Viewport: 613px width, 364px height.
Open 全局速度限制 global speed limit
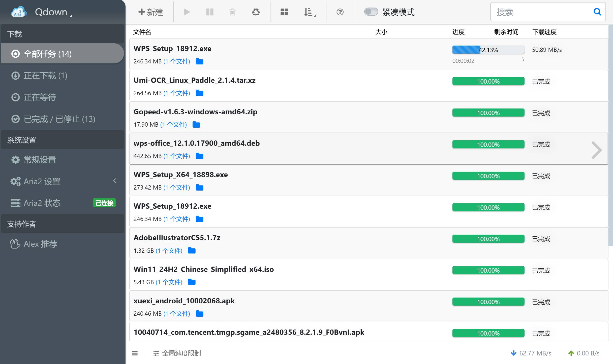(x=177, y=353)
